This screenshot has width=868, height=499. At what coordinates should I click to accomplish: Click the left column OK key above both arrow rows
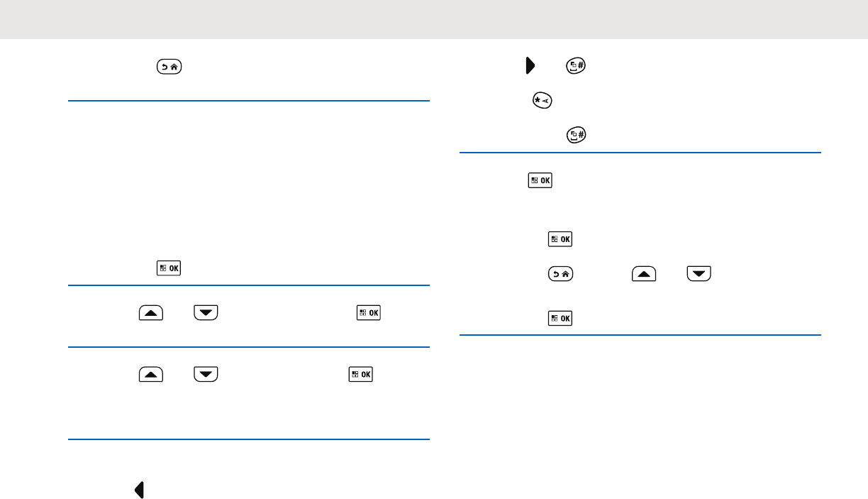(169, 268)
